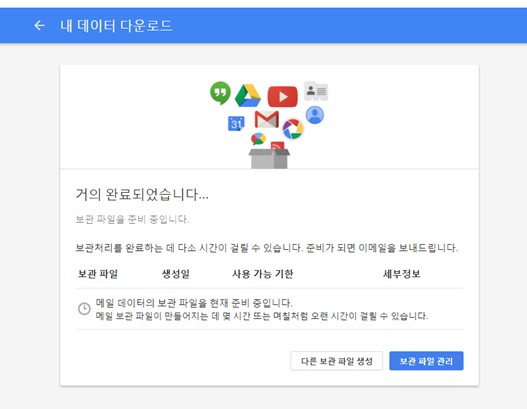The image size is (527, 409).
Task: Click the 다른 보관 파일 생성 button
Action: click(336, 361)
